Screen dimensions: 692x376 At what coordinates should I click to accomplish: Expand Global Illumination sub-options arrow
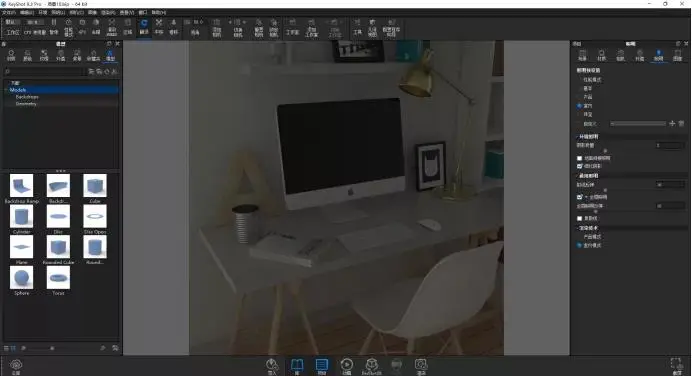586,197
